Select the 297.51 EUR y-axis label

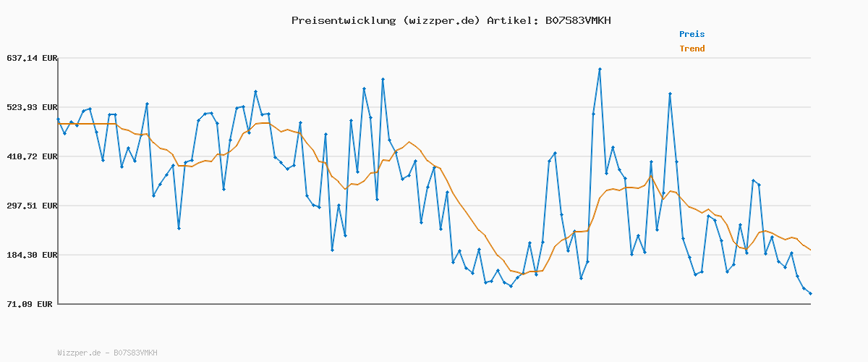coord(32,206)
